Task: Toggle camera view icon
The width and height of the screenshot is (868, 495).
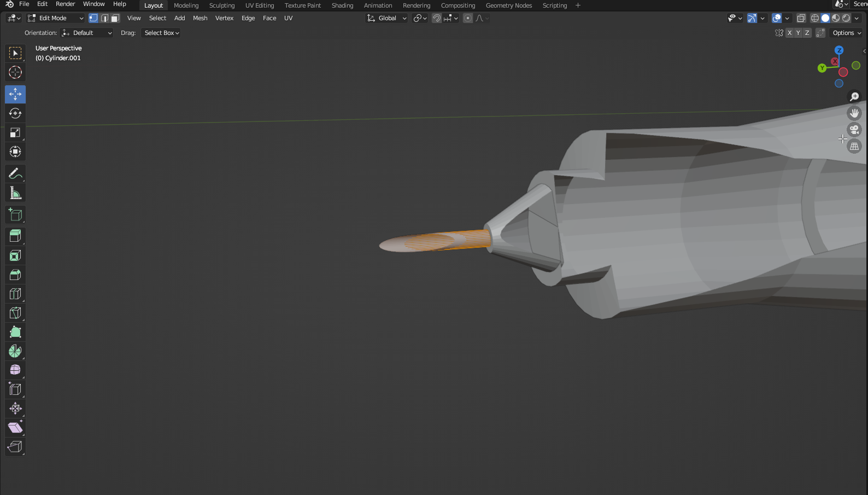Action: pos(854,130)
